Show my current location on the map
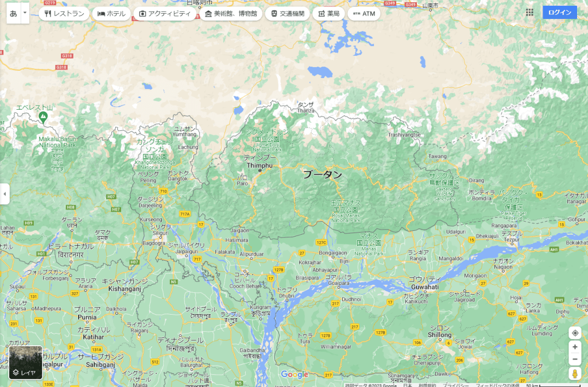This screenshot has height=387, width=588. 575,333
